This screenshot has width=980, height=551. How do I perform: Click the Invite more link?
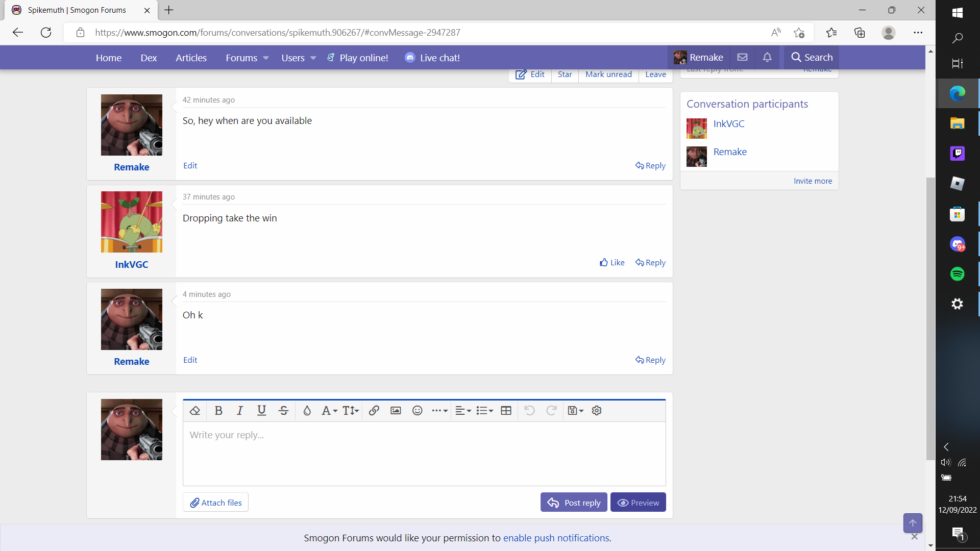(813, 181)
